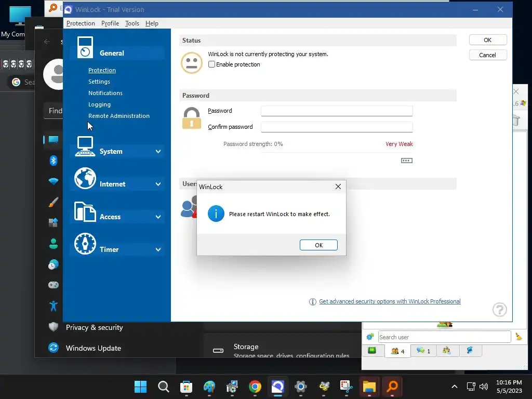Image resolution: width=532 pixels, height=399 pixels.
Task: Expand the Access section chevron
Action: point(158,217)
